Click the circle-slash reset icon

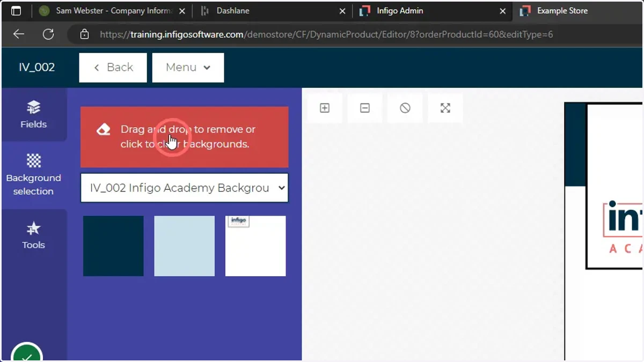tap(405, 108)
